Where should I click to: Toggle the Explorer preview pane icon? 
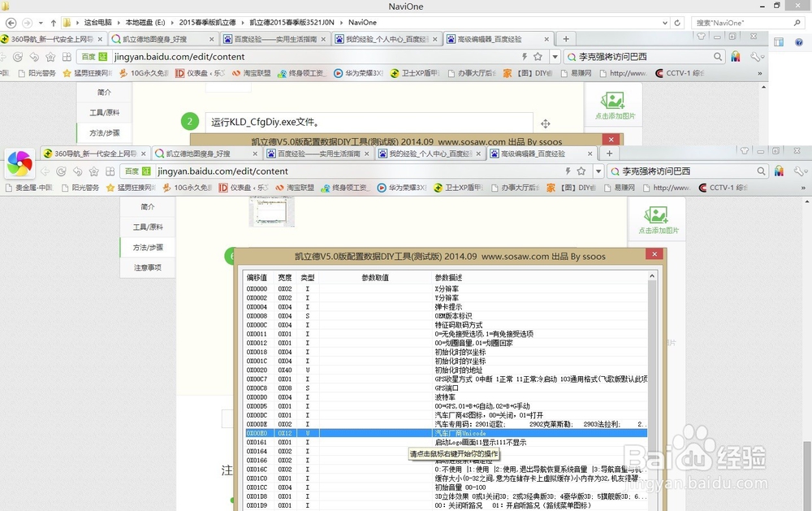point(779,42)
